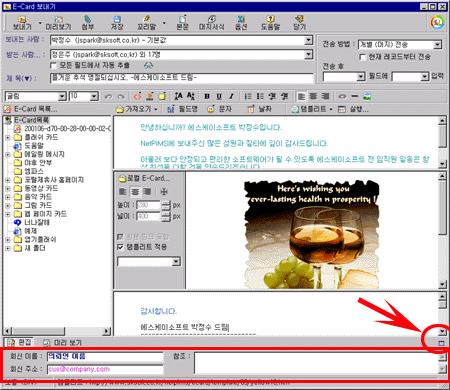Expand the 플래쉬 카드 folder tree node
The image size is (450, 390).
[8, 137]
